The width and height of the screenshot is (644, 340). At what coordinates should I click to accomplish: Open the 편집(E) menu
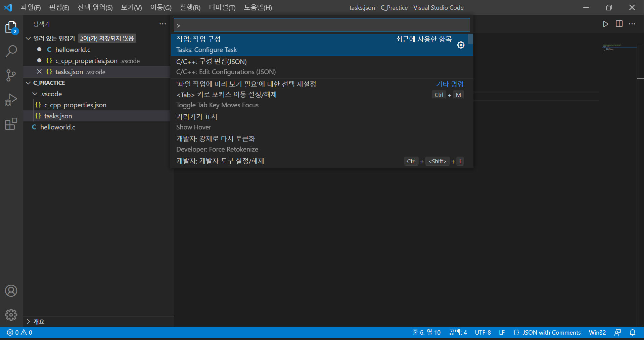click(x=59, y=7)
